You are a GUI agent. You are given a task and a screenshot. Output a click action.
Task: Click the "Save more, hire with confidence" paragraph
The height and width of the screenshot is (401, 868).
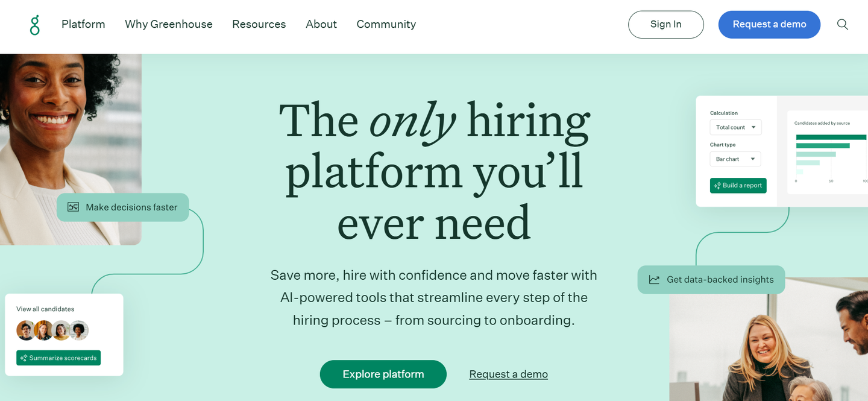point(434,298)
